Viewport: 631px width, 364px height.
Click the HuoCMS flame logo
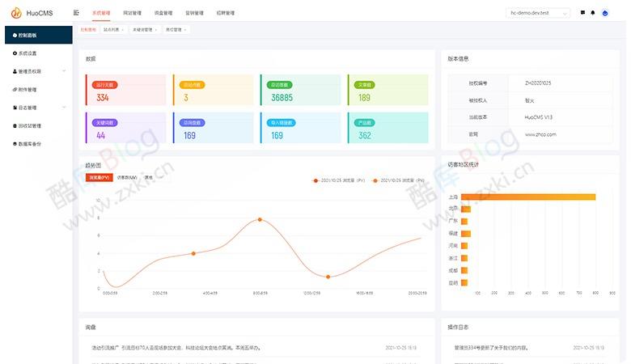click(16, 13)
